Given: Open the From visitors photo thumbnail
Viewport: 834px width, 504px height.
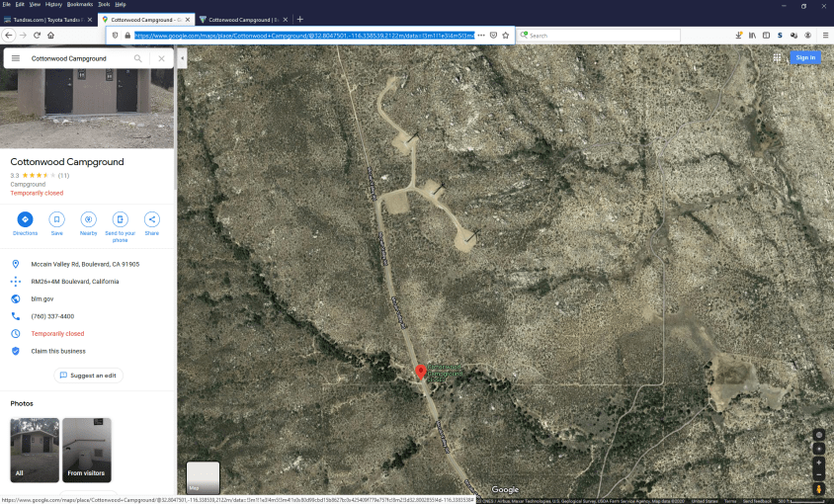Looking at the screenshot, I should 87,450.
